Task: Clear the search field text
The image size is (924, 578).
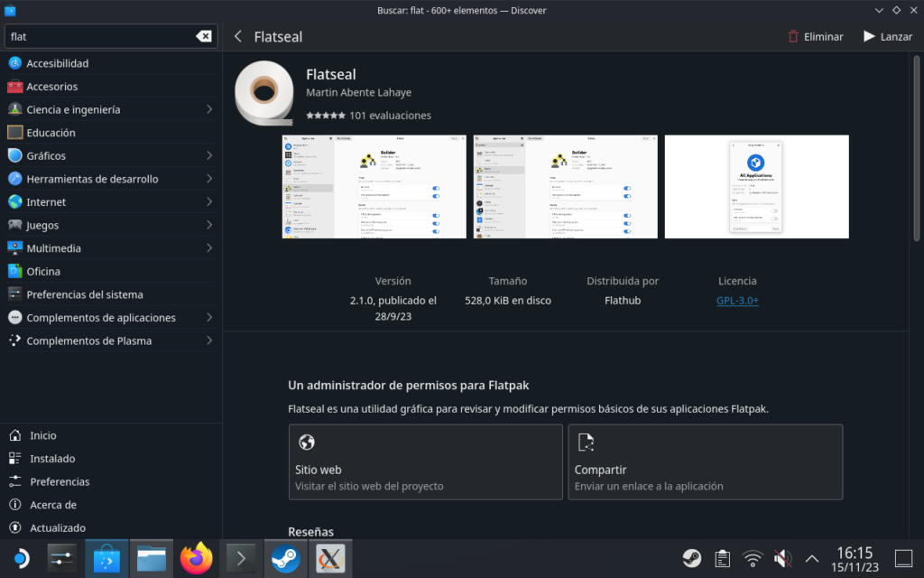Action: click(204, 36)
